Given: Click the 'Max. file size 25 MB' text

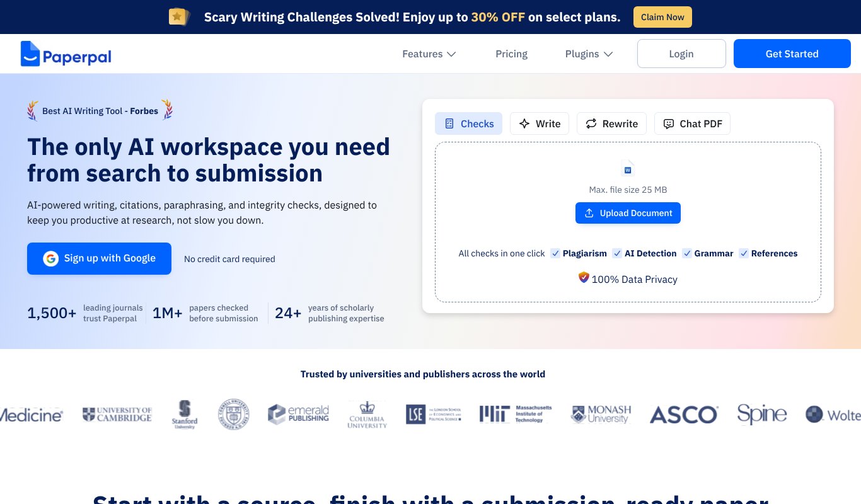Looking at the screenshot, I should pos(628,190).
